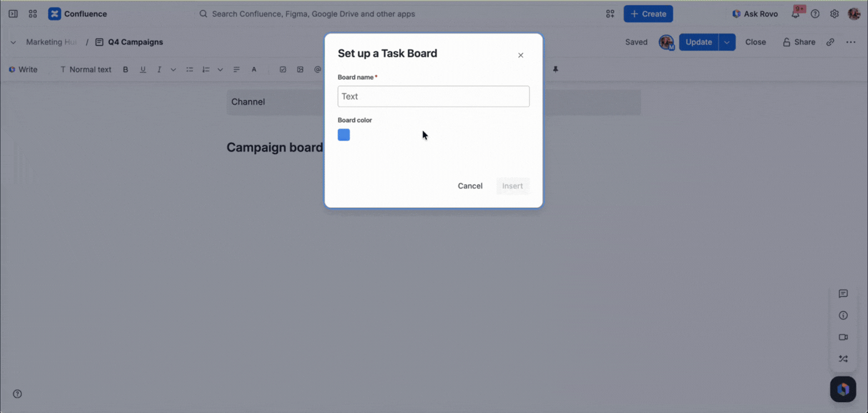Toggle bold formatting
The image size is (868, 413).
point(126,69)
